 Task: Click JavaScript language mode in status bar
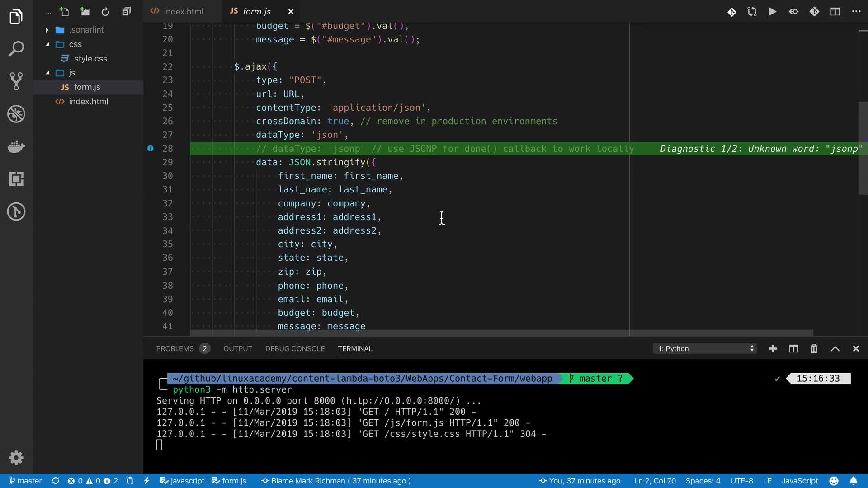point(799,481)
